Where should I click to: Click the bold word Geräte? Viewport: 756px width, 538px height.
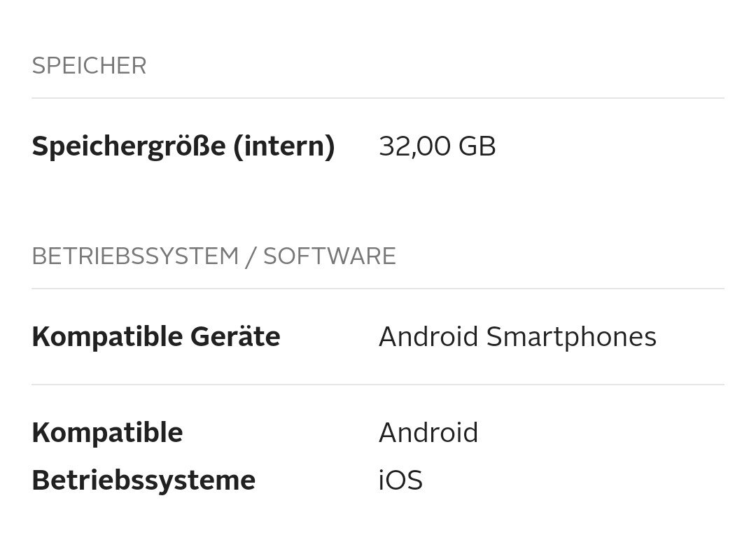click(225, 337)
